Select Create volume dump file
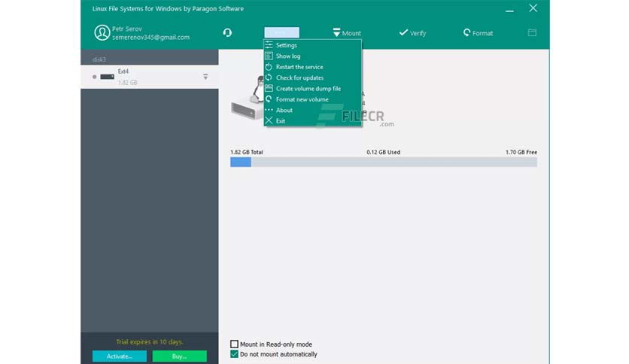The image size is (629, 364). pos(312,89)
